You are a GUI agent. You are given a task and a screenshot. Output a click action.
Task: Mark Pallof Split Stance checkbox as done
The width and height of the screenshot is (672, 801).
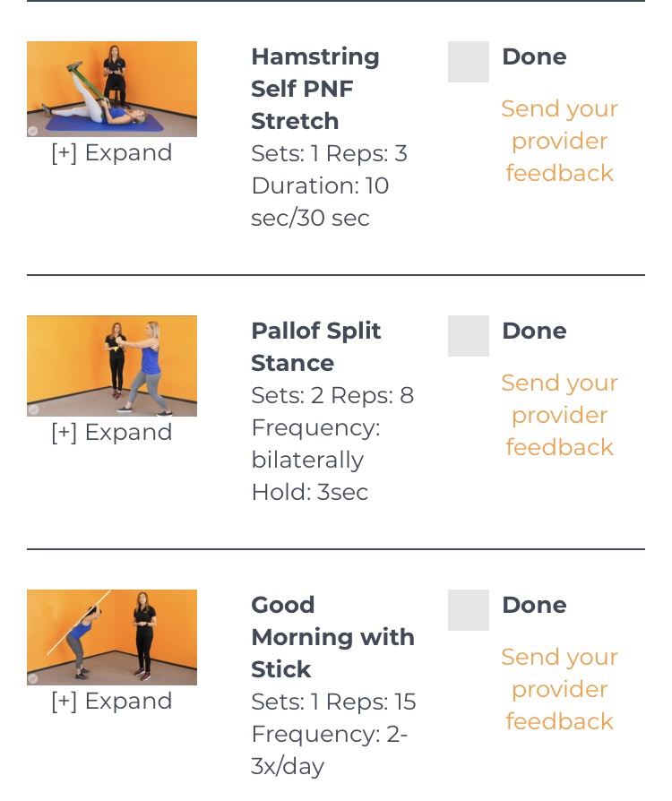[469, 336]
